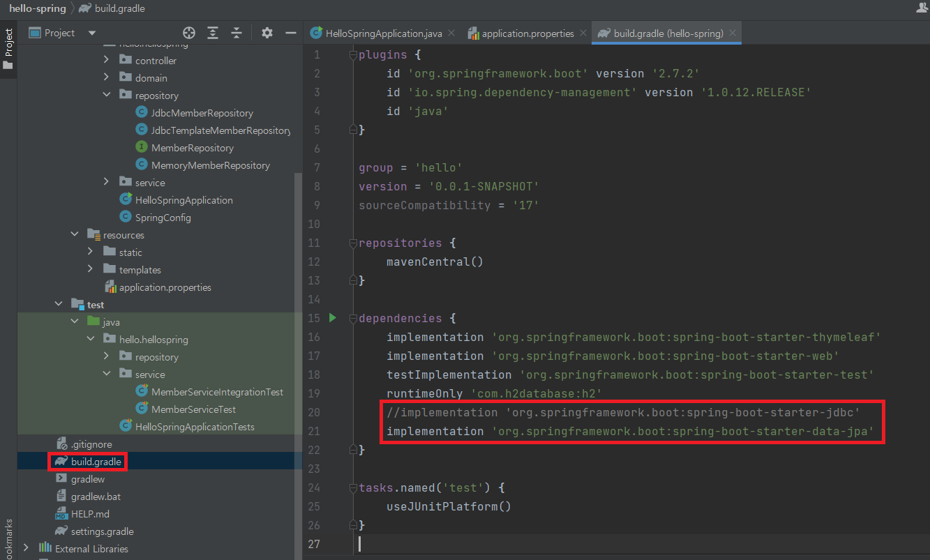930x560 pixels.
Task: Select MemoryMemberRepository class icon
Action: pyautogui.click(x=142, y=165)
